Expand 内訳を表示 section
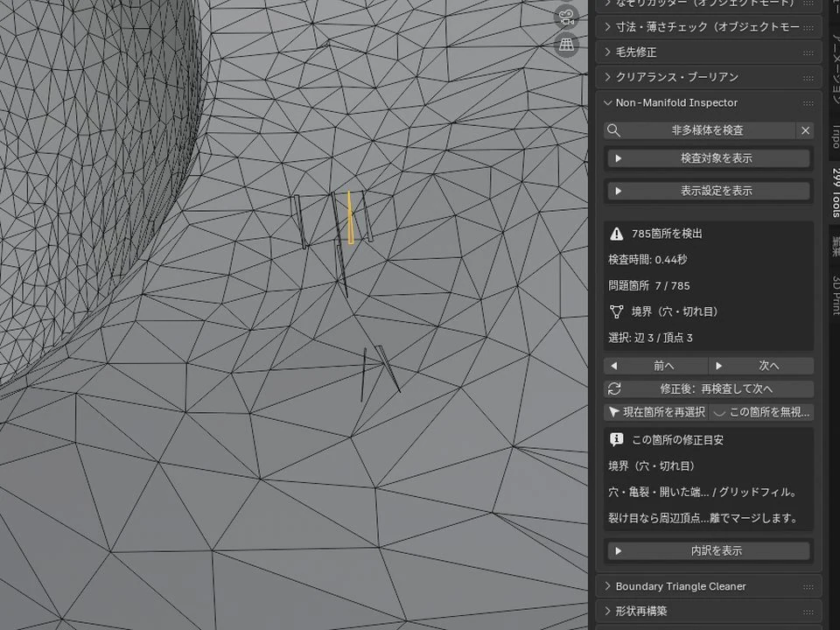Screen dimensions: 840x630 tap(708, 550)
